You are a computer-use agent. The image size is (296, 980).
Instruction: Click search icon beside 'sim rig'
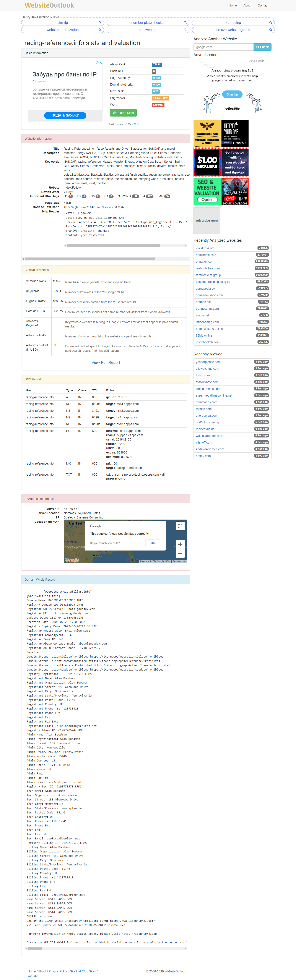point(100,23)
